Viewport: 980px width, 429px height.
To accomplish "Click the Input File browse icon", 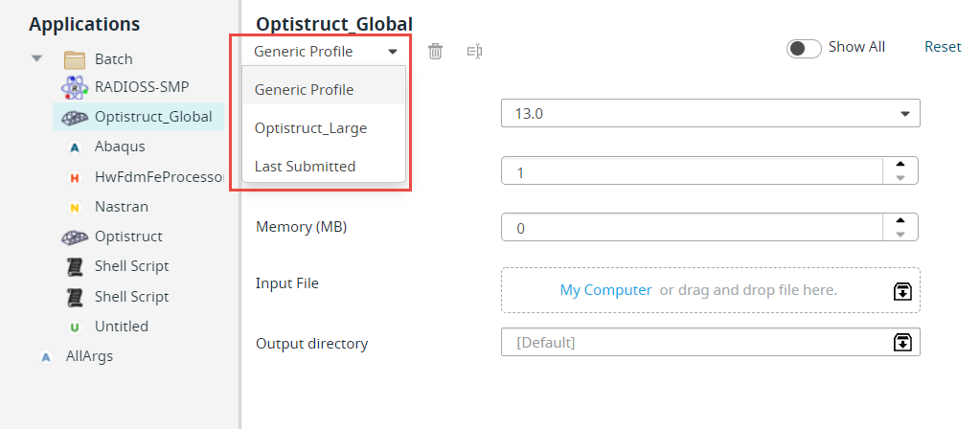I will click(x=902, y=290).
